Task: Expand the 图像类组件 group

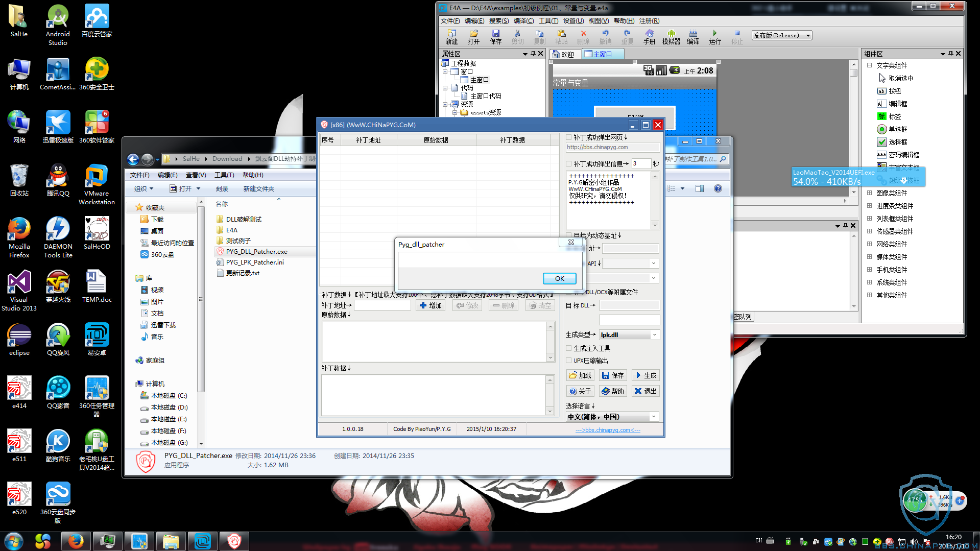Action: point(869,193)
